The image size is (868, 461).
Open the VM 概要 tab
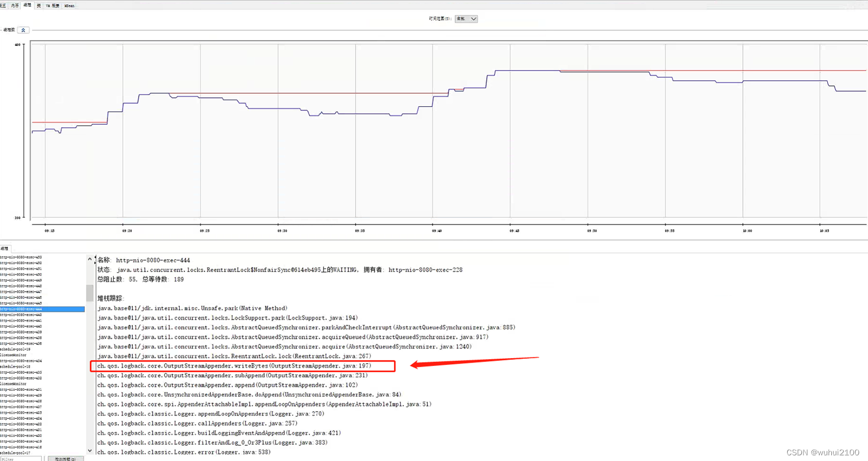[52, 5]
